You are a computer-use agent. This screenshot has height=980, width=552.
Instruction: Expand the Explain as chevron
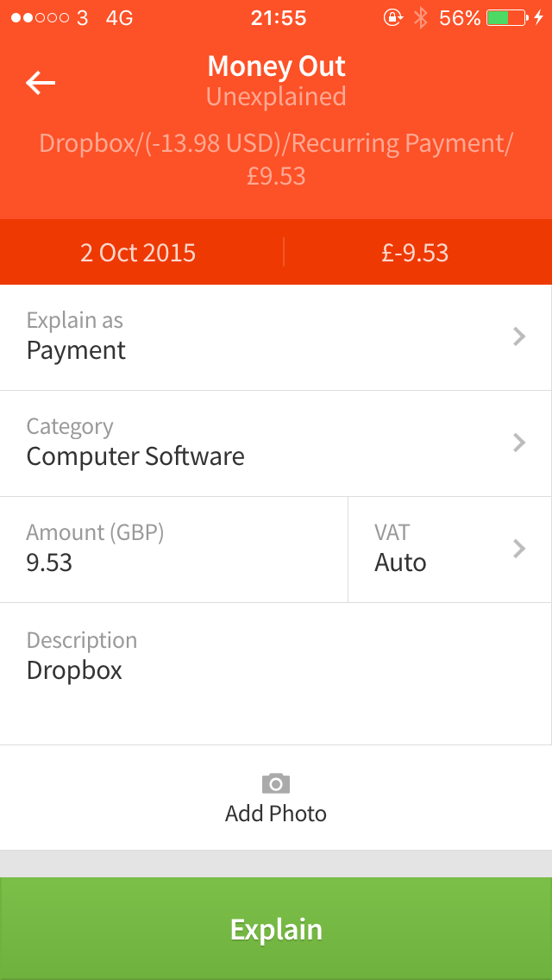click(519, 336)
